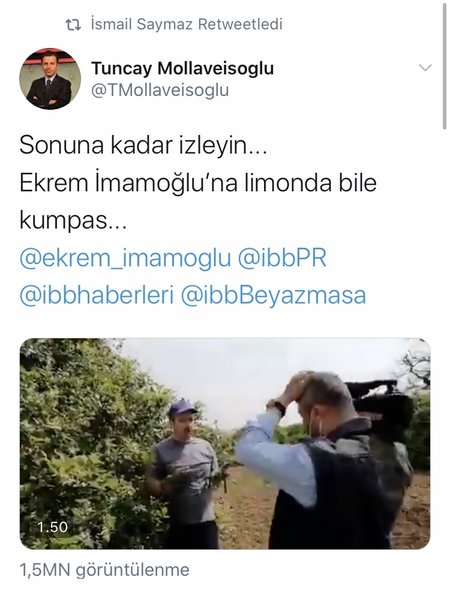
Task: Open the @ibbPR mention
Action: [282, 259]
